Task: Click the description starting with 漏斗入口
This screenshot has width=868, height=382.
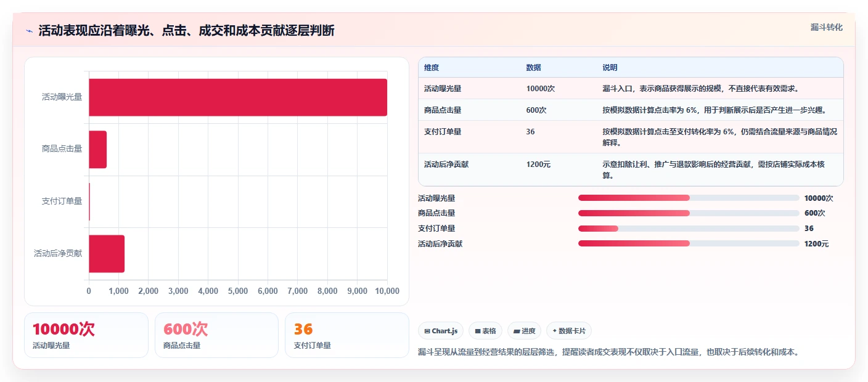Action: 700,88
